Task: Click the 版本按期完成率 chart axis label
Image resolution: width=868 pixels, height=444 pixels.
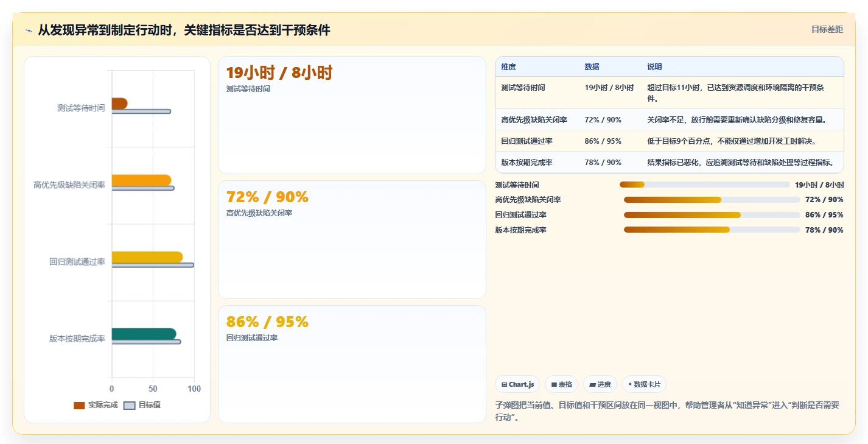Action: tap(77, 339)
